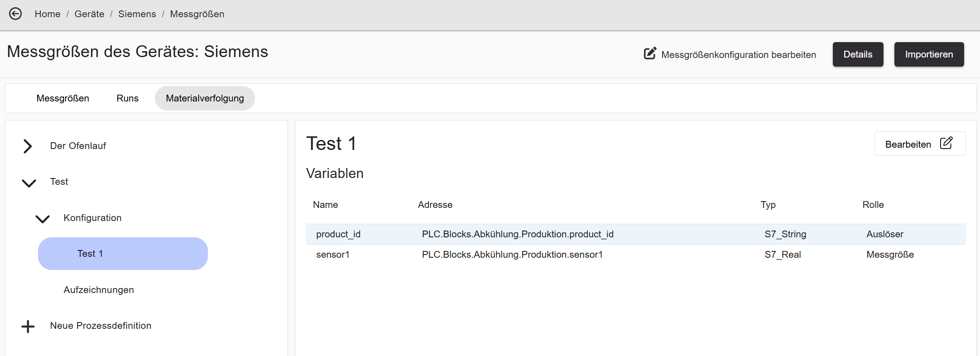Open the Details button
980x356 pixels.
[x=858, y=54]
